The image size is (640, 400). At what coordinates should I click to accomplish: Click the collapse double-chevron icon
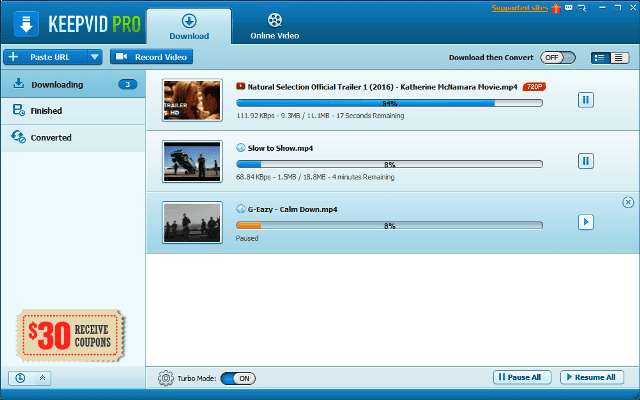pos(42,378)
